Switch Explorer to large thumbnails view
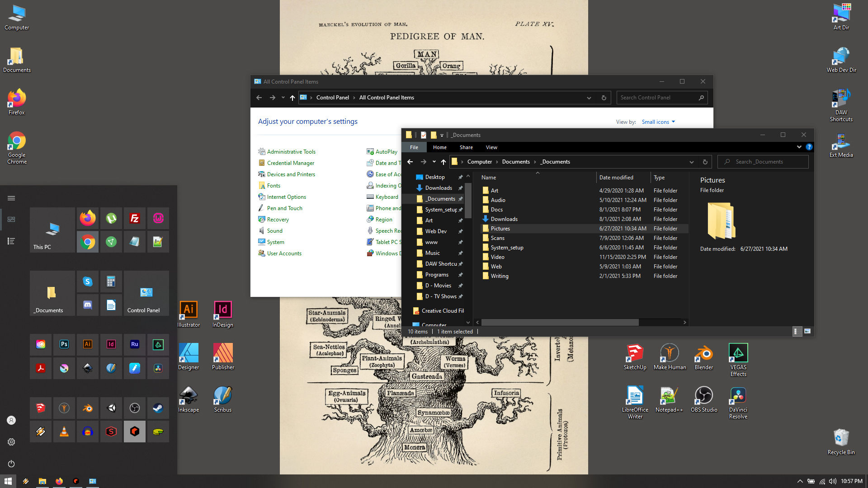868x488 pixels. pos(807,331)
